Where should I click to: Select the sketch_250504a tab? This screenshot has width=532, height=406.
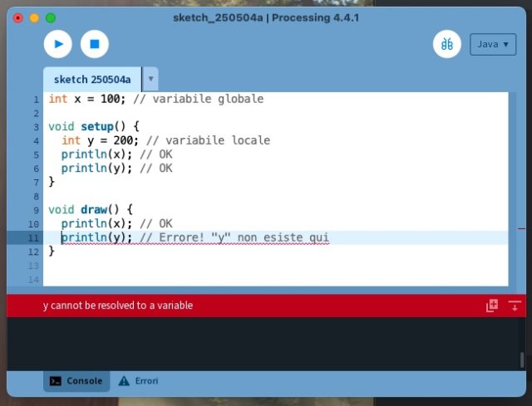92,80
